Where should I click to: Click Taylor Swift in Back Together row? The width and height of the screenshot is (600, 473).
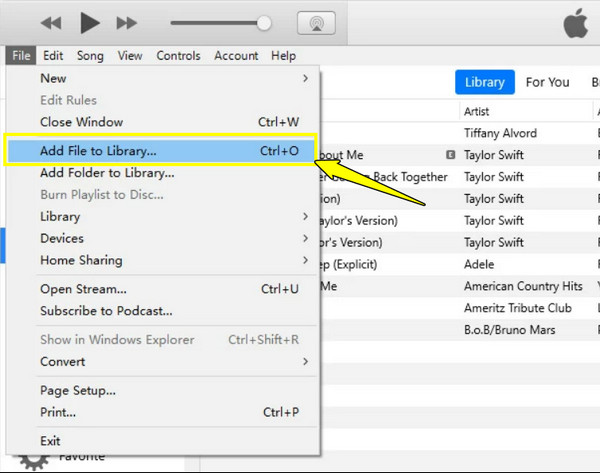[494, 177]
